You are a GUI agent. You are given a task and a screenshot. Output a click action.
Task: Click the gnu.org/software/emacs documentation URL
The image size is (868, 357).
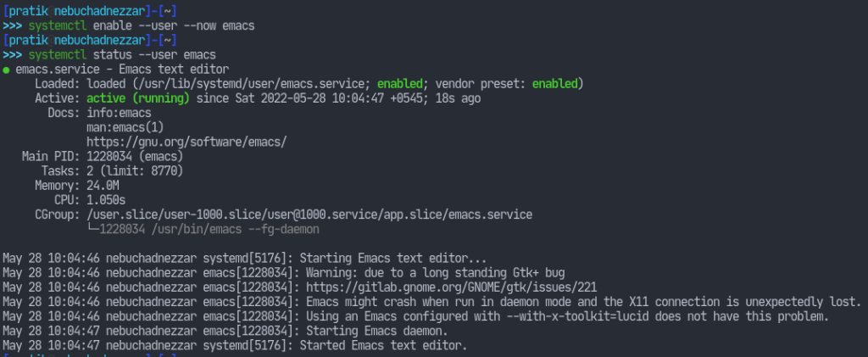186,142
